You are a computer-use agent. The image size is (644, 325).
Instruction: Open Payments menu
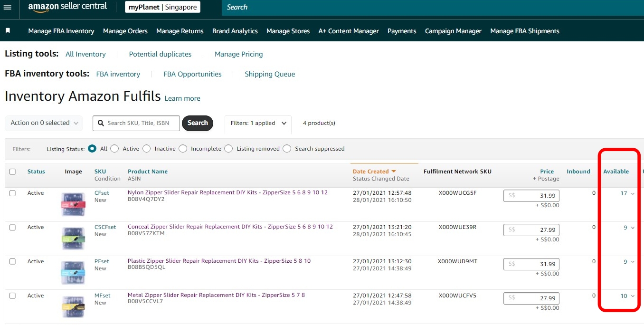pyautogui.click(x=402, y=31)
